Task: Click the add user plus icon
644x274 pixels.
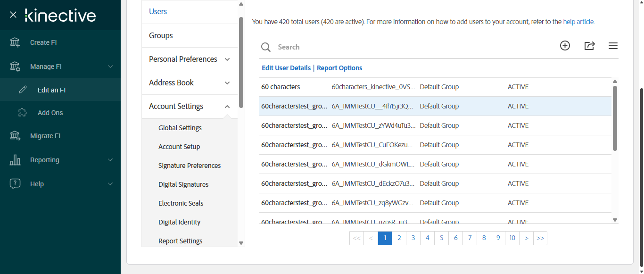Action: tap(565, 46)
